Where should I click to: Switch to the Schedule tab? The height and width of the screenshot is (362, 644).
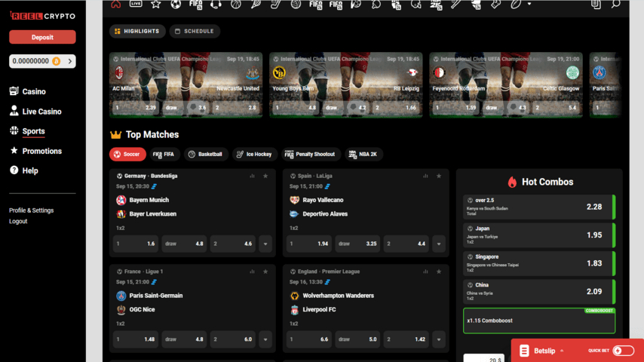pyautogui.click(x=195, y=31)
